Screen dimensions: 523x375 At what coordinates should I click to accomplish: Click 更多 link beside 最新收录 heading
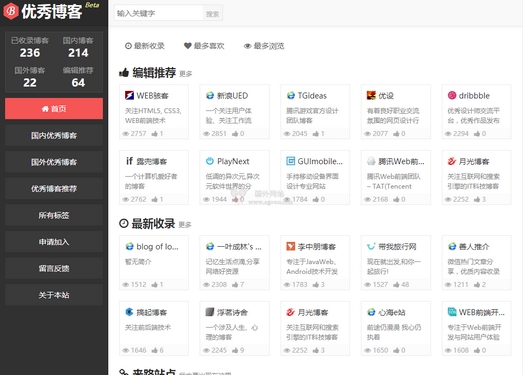point(185,225)
